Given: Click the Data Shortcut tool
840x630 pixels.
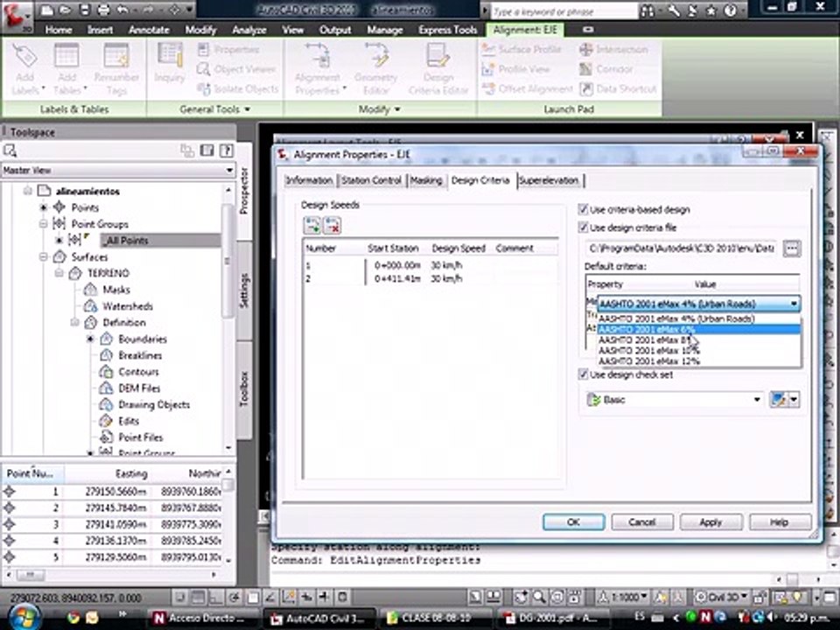Looking at the screenshot, I should click(x=618, y=89).
